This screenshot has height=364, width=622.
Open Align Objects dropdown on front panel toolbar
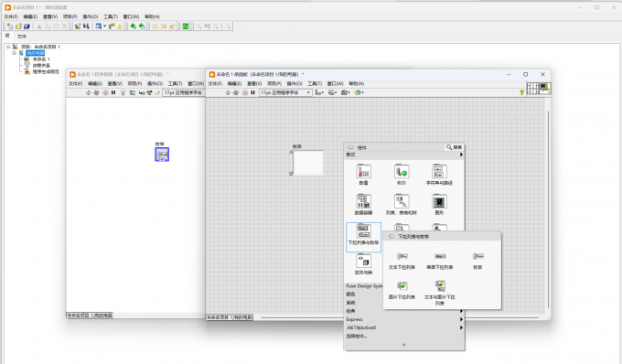pos(319,92)
